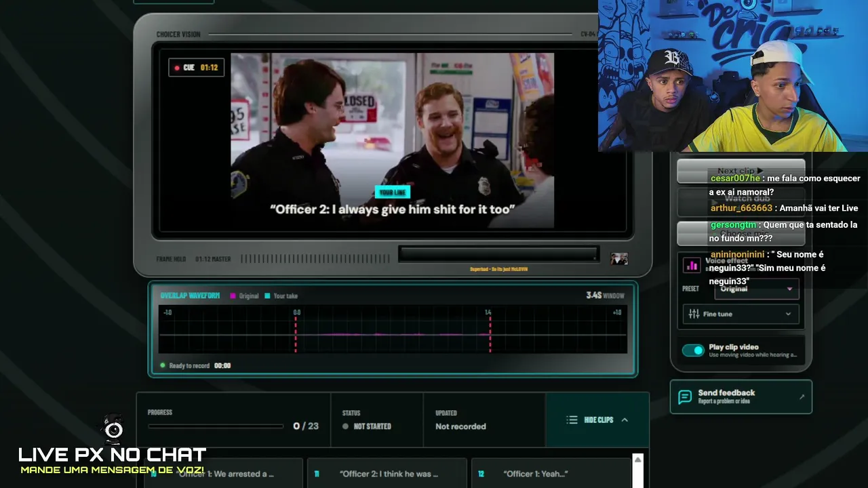
Task: Click the cyan Your take legend swatch
Action: coord(267,296)
